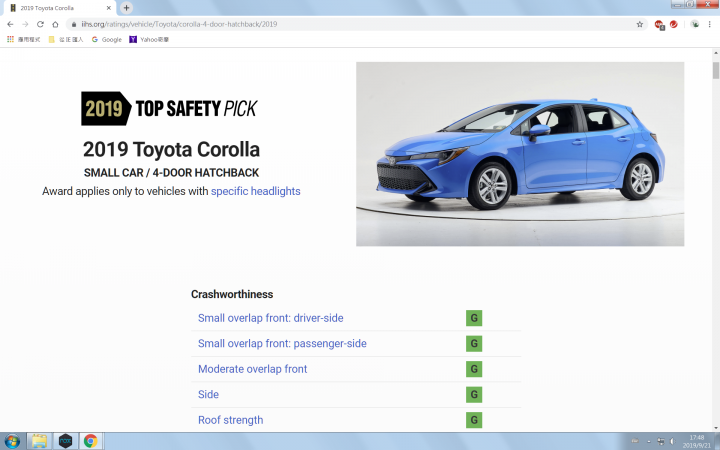Click the G badge for passenger-side small overlap
720x450 pixels.
click(474, 343)
